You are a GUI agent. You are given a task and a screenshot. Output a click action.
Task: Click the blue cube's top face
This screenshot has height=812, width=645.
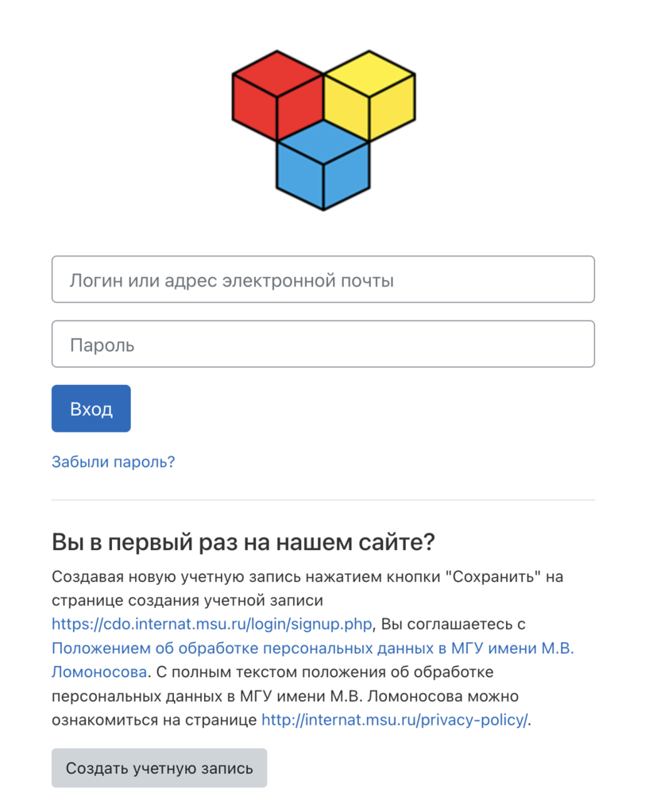coord(323,143)
